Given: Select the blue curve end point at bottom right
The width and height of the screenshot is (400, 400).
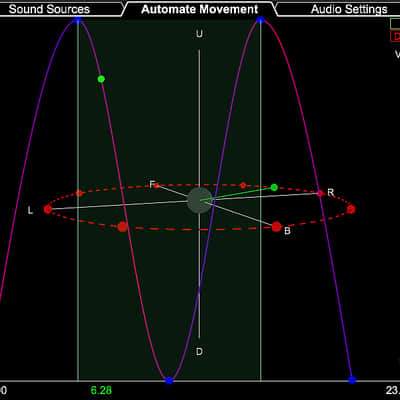Looking at the screenshot, I should (x=352, y=380).
